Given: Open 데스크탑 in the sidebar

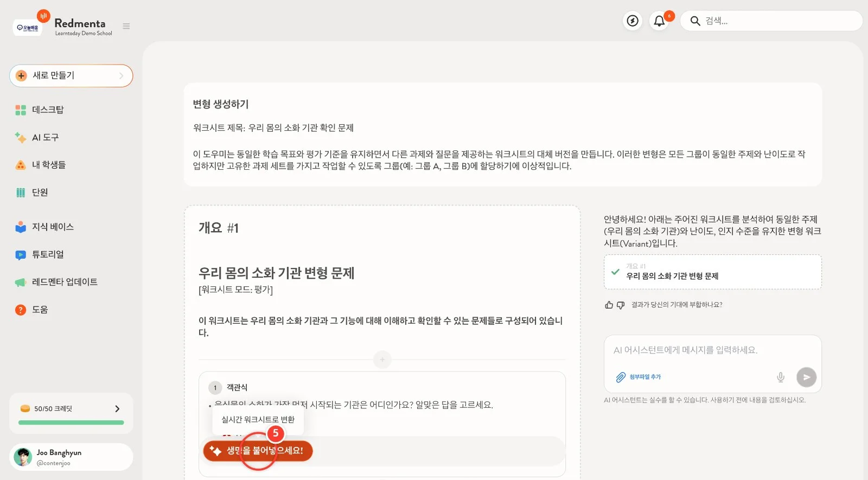Looking at the screenshot, I should [48, 110].
